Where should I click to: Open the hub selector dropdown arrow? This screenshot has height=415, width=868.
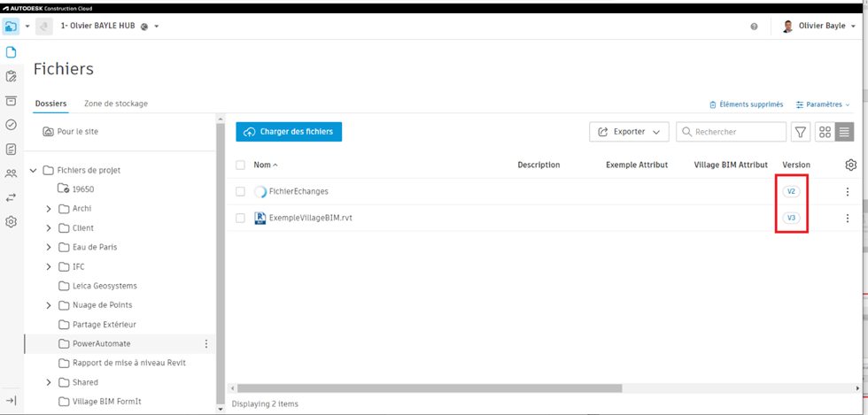pos(157,27)
